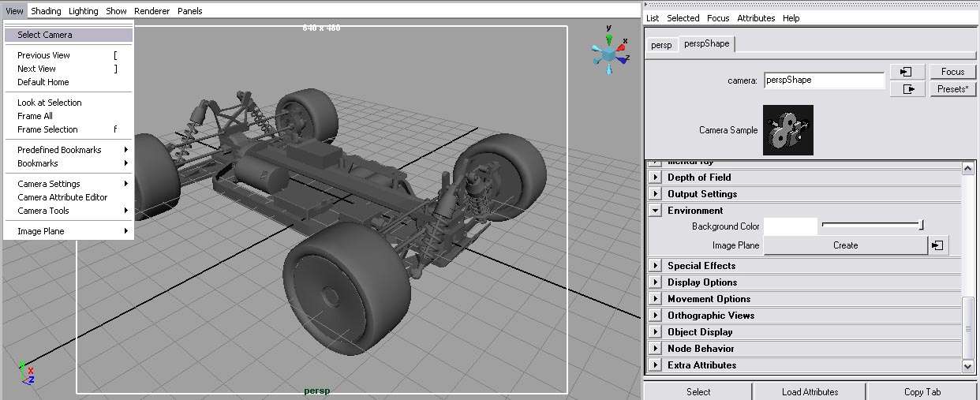Screen dimensions: 980x400
Task: Open the Attributes menu
Action: [x=756, y=18]
